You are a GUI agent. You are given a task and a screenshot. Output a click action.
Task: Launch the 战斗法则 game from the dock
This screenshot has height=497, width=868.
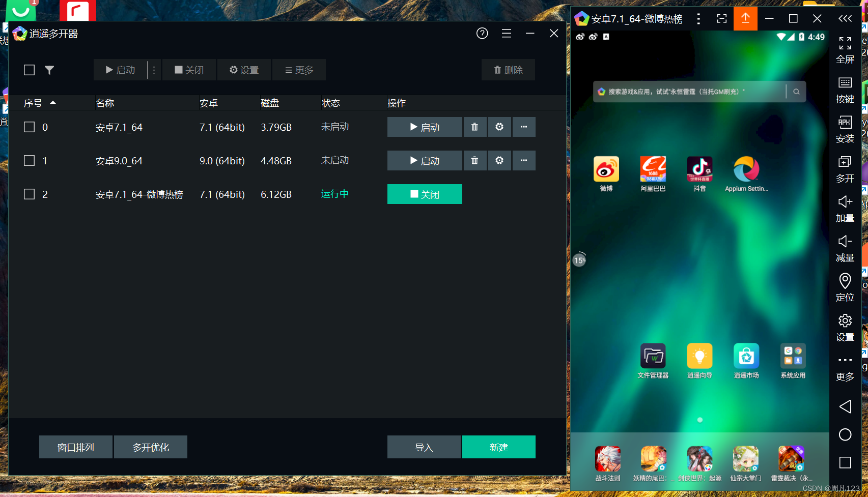[608, 459]
